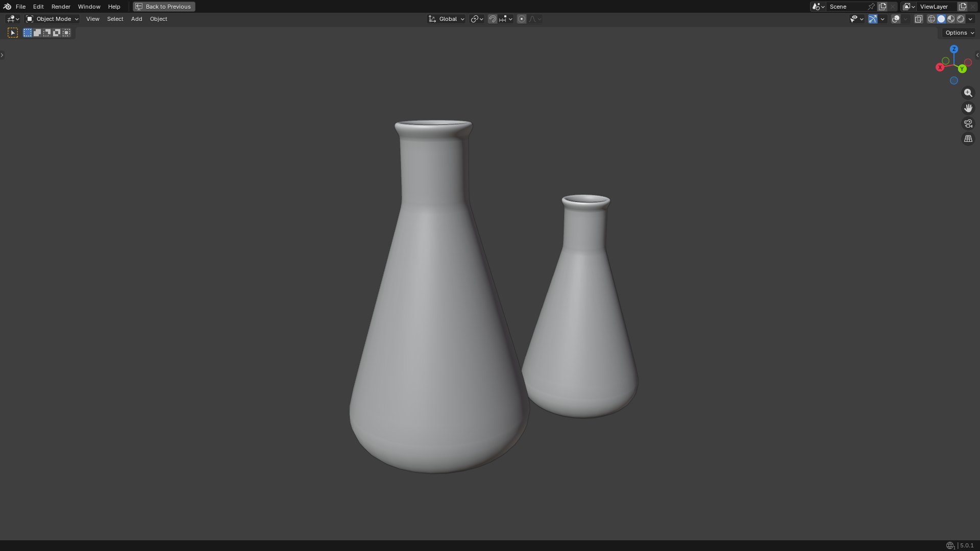This screenshot has width=980, height=551.
Task: Choose the Set new selection mode
Action: pos(28,33)
